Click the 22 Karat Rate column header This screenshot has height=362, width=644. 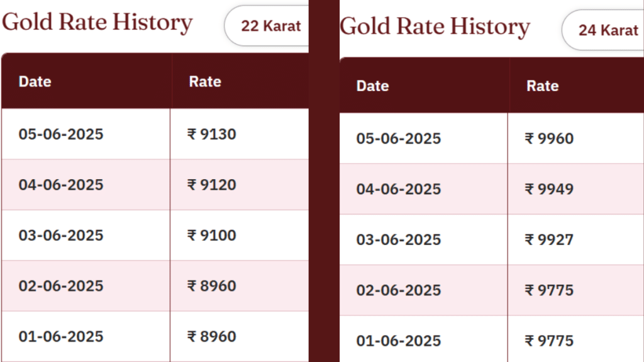click(205, 81)
